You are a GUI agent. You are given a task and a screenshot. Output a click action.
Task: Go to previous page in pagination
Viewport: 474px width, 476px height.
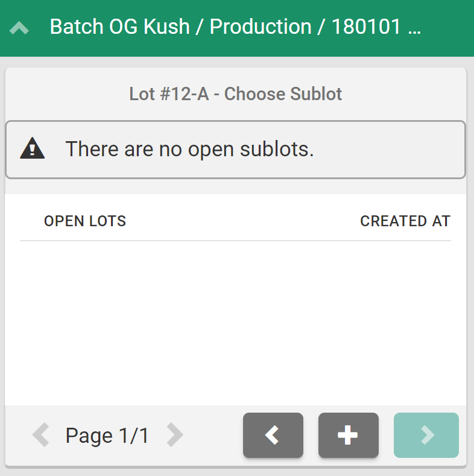click(x=41, y=435)
